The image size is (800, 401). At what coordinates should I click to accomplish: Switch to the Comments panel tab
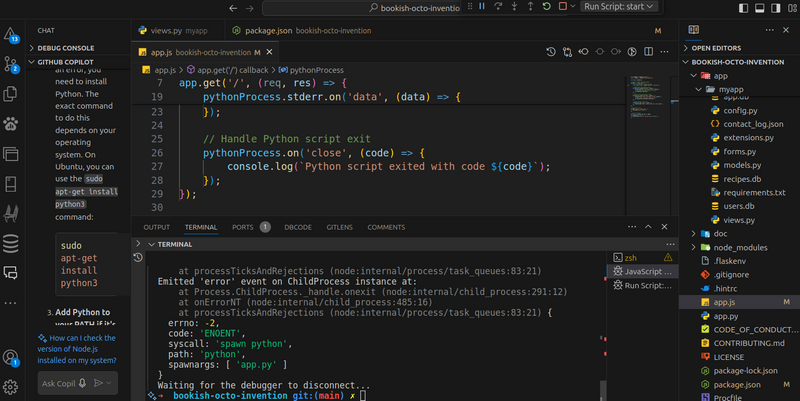tap(386, 228)
